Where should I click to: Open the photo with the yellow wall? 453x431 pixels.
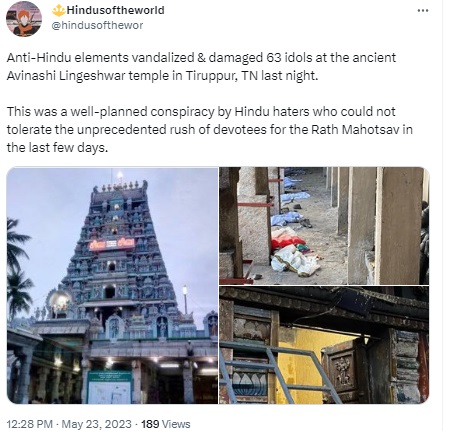[x=324, y=345]
